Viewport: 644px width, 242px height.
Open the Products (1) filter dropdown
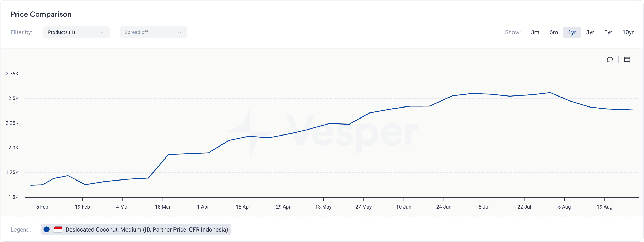click(x=76, y=32)
